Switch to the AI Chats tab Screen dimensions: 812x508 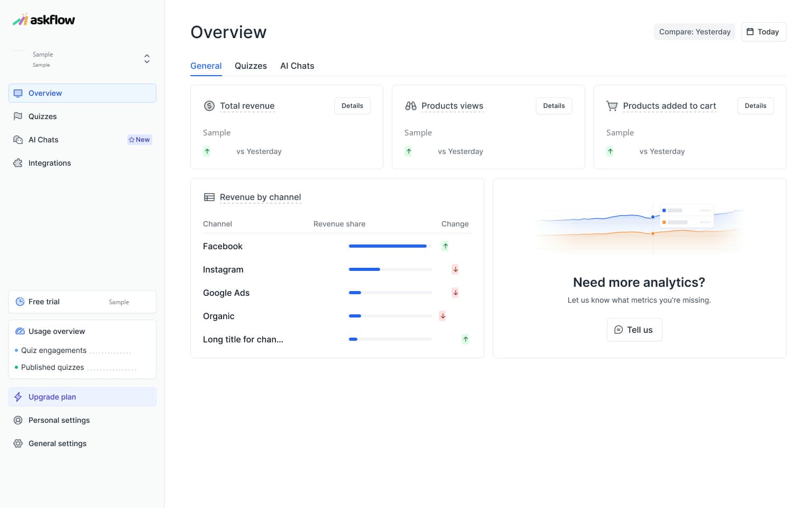[297, 66]
